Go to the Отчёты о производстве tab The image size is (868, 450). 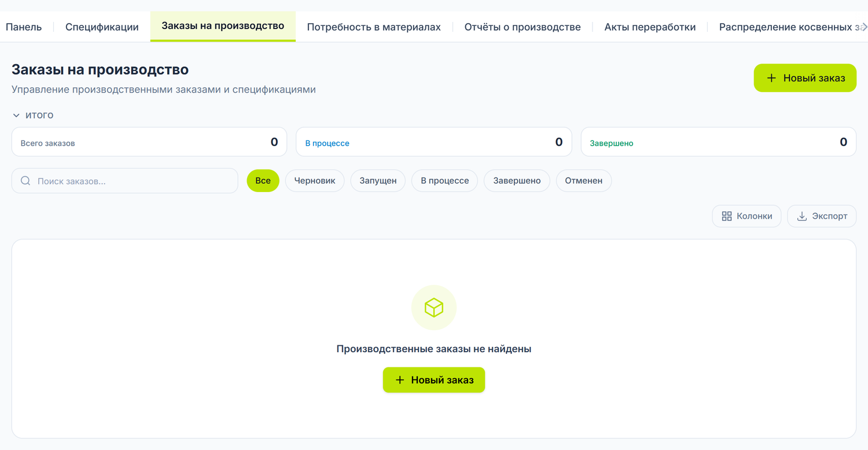(x=523, y=27)
